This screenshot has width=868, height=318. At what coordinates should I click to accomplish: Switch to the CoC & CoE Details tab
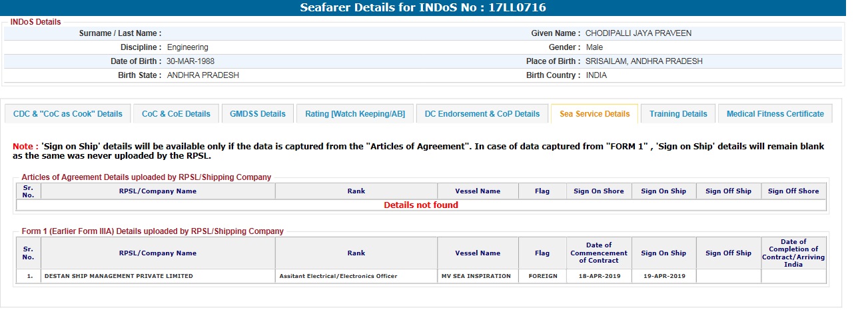176,114
